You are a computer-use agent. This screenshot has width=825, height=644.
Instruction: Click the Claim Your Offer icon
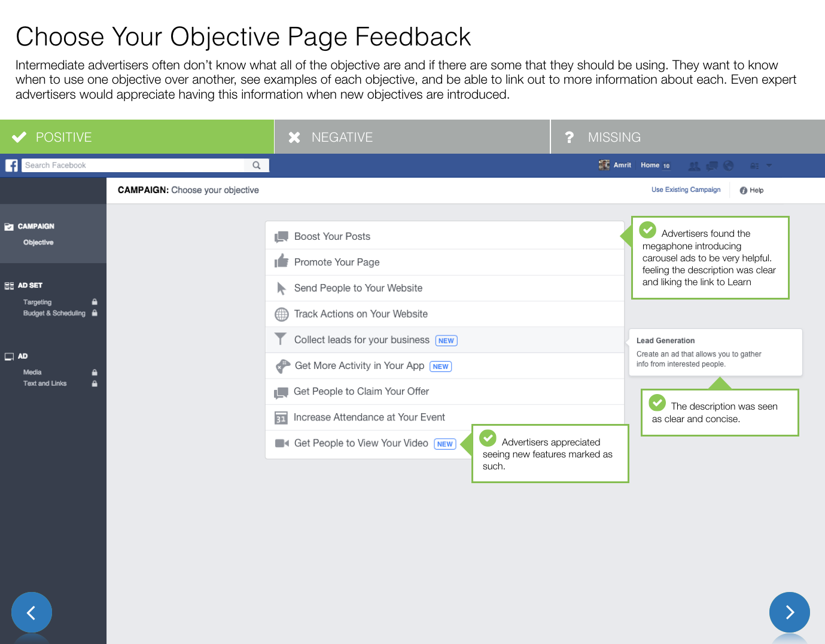pyautogui.click(x=281, y=392)
